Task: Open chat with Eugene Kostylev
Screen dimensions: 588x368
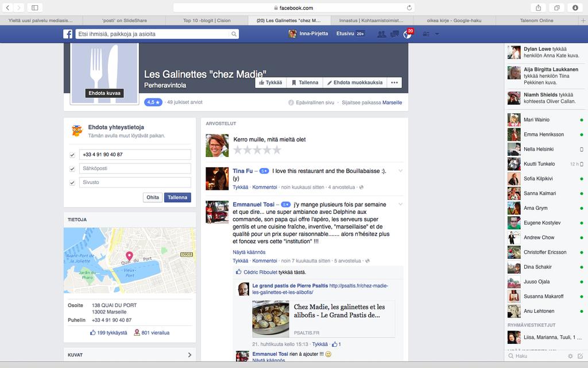Action: click(546, 223)
